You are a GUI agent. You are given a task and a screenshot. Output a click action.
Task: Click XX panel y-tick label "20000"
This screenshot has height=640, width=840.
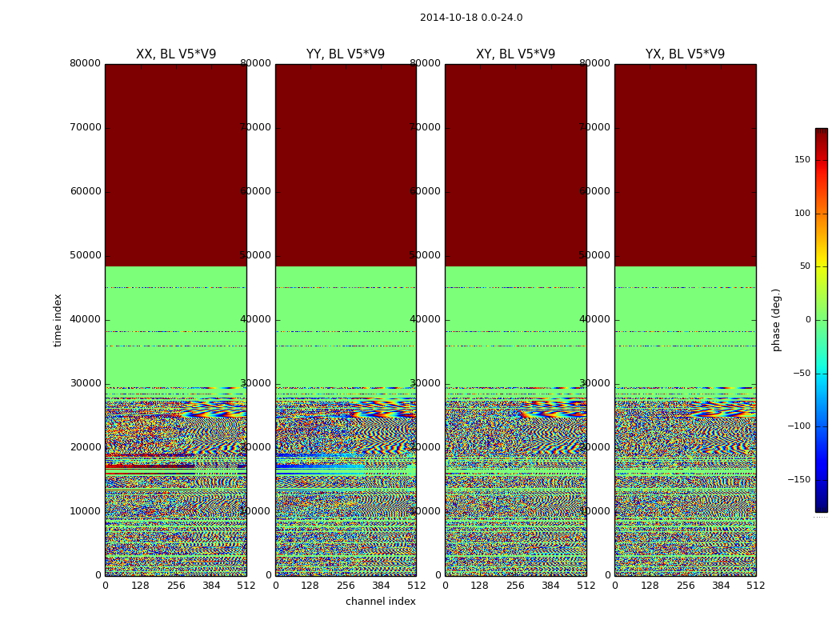[x=85, y=447]
